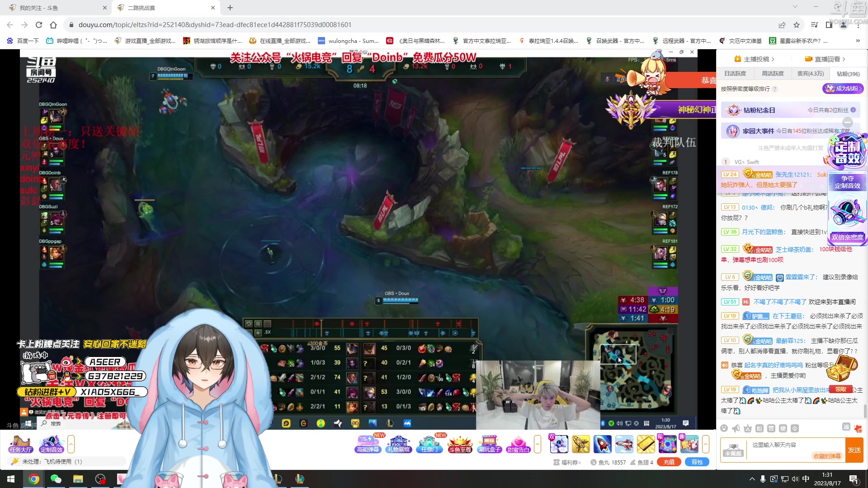This screenshot has height=488, width=868.
Task: Open the 定制音效 icon in bottom-left bar
Action: pos(51,444)
